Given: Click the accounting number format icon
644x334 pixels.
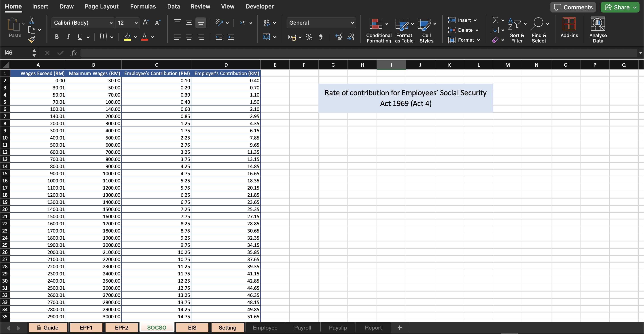Looking at the screenshot, I should click(x=292, y=37).
